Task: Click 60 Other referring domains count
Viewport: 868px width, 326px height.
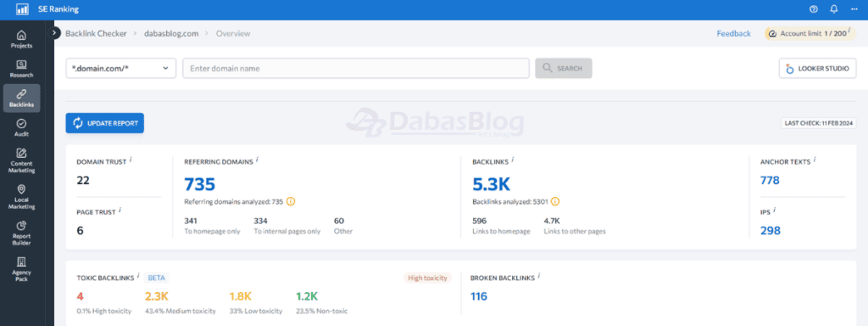Action: [339, 221]
